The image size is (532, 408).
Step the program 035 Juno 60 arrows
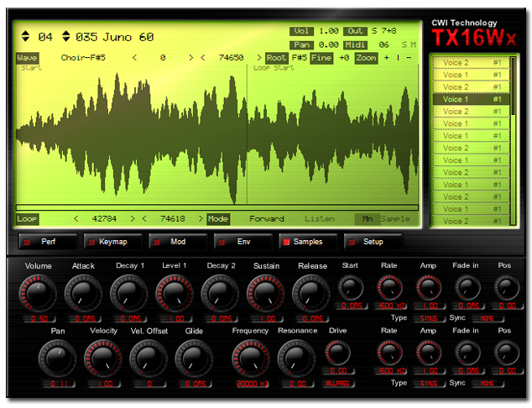click(66, 36)
